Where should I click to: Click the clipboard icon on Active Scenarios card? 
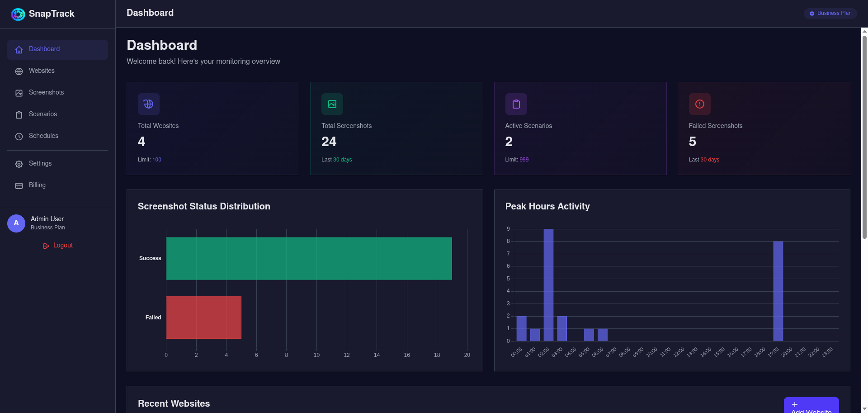click(x=516, y=104)
